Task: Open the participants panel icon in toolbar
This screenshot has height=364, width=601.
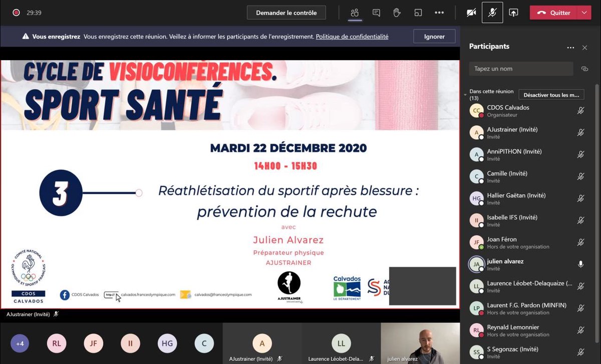Action: click(355, 13)
